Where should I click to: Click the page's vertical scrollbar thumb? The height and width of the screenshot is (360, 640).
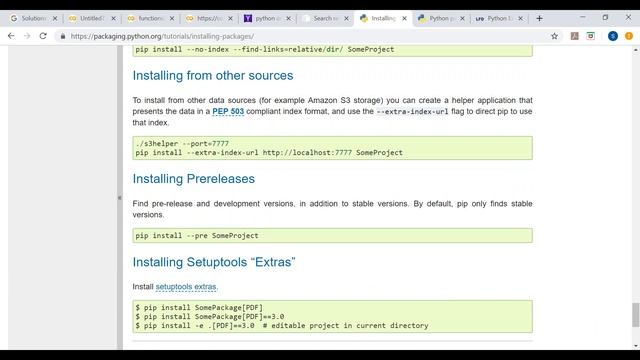pyautogui.click(x=636, y=315)
